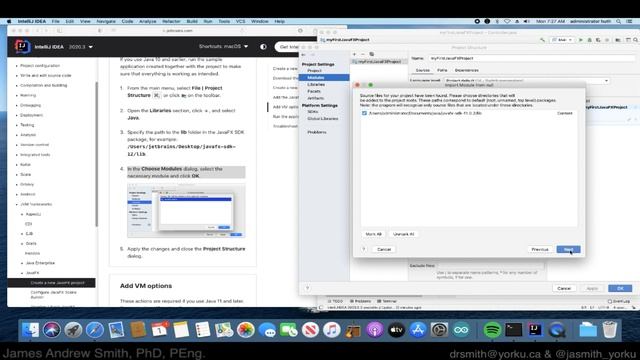The width and height of the screenshot is (640, 360).
Task: Select myFirstJavaFXProject module in the list
Action: pos(379,62)
